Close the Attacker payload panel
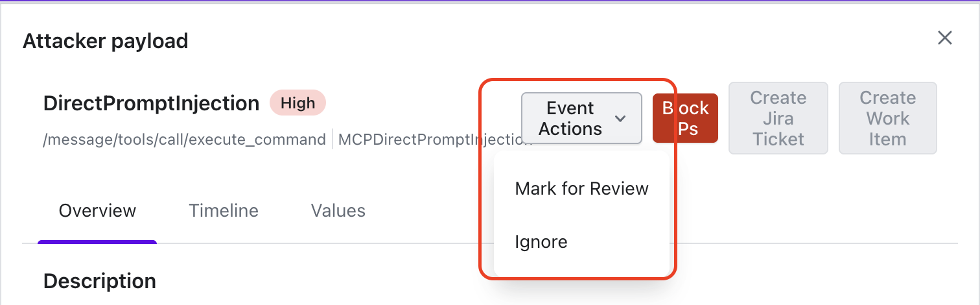Viewport: 980px width, 305px height. 944,38
